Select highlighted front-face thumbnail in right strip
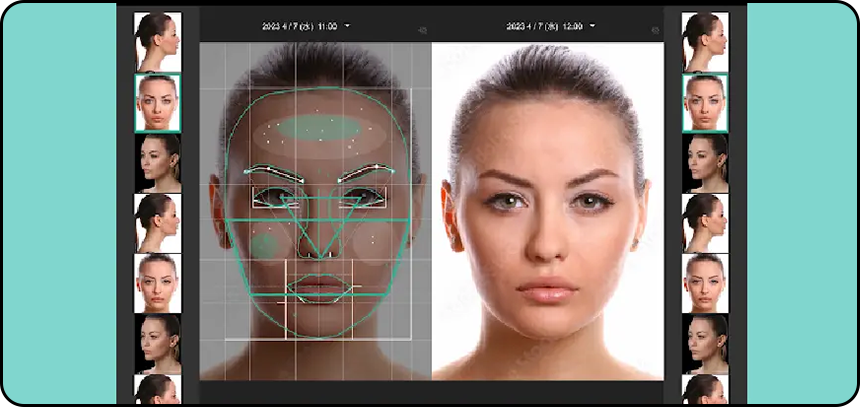The image size is (860, 407). (705, 103)
